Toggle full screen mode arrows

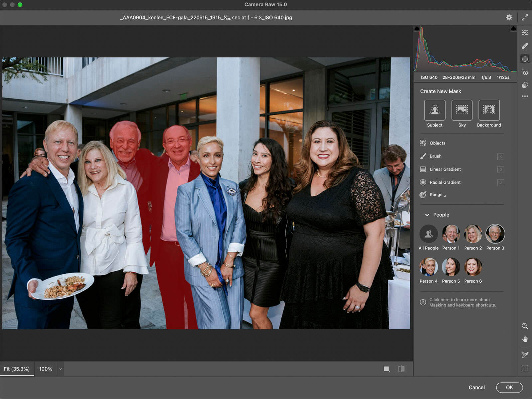[x=525, y=17]
